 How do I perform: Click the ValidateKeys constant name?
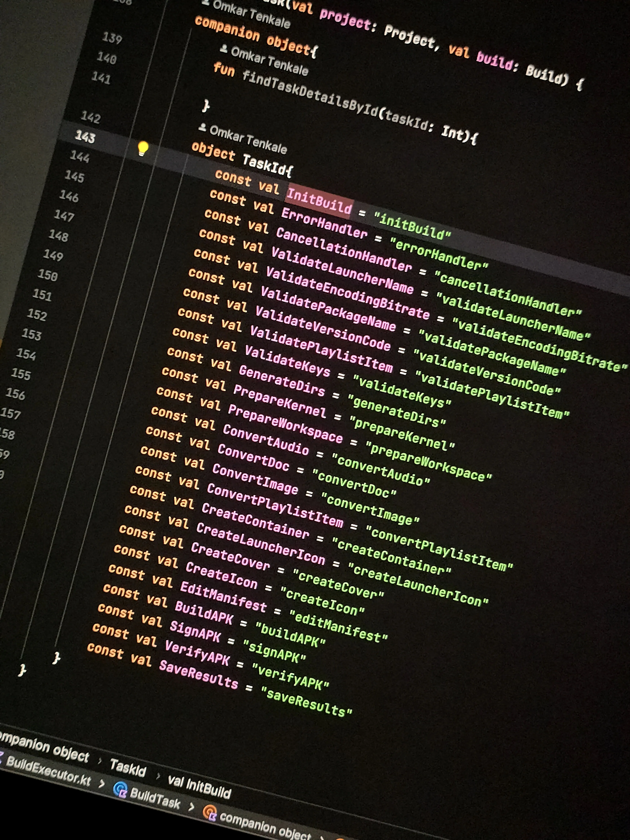click(287, 362)
